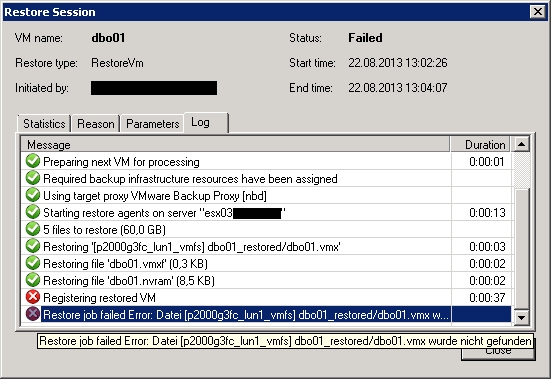Viewport: 551px width, 379px height.
Task: Click check icon for dbo01.vmxf restore row
Action: point(33,263)
